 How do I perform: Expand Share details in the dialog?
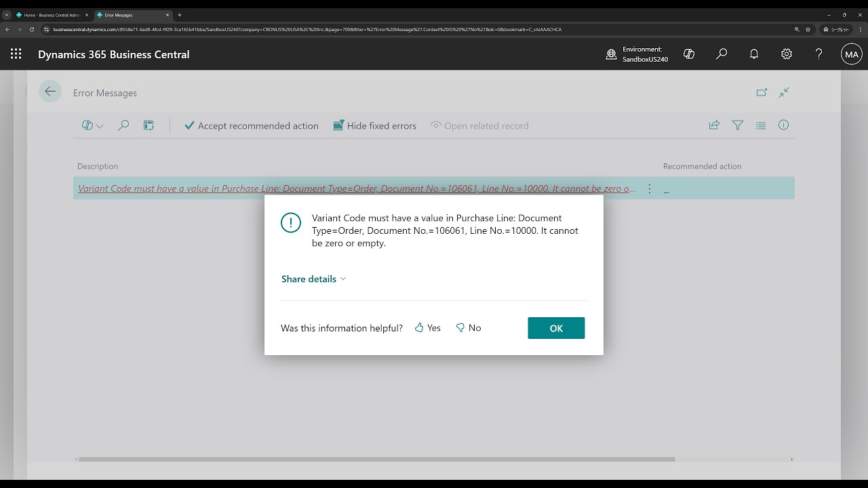pyautogui.click(x=313, y=279)
